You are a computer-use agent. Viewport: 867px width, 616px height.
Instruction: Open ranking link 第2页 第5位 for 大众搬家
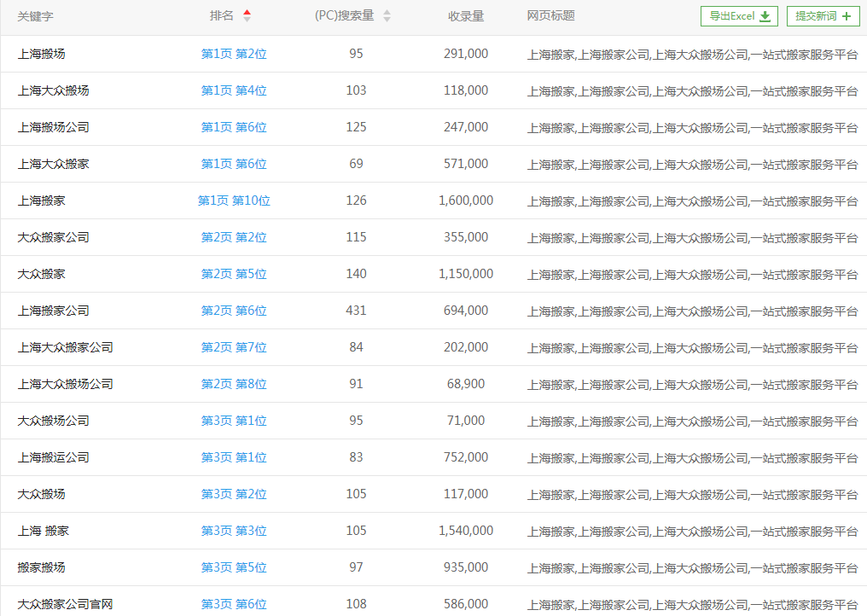(x=234, y=273)
